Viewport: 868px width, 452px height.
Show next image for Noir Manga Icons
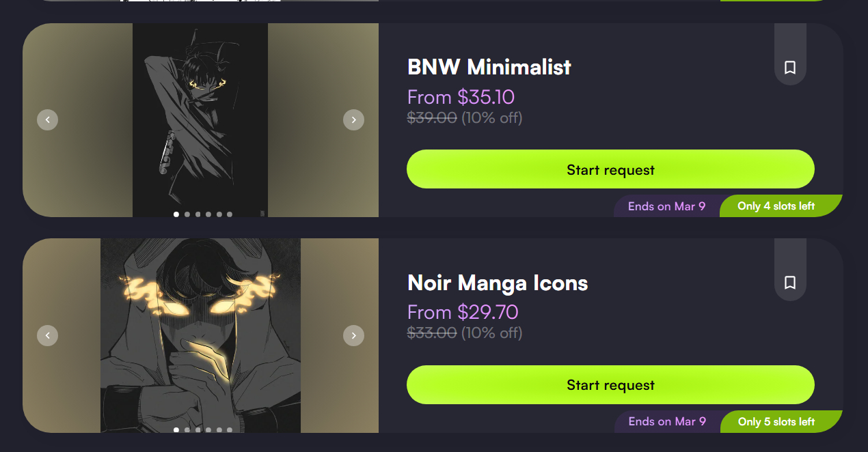point(353,335)
